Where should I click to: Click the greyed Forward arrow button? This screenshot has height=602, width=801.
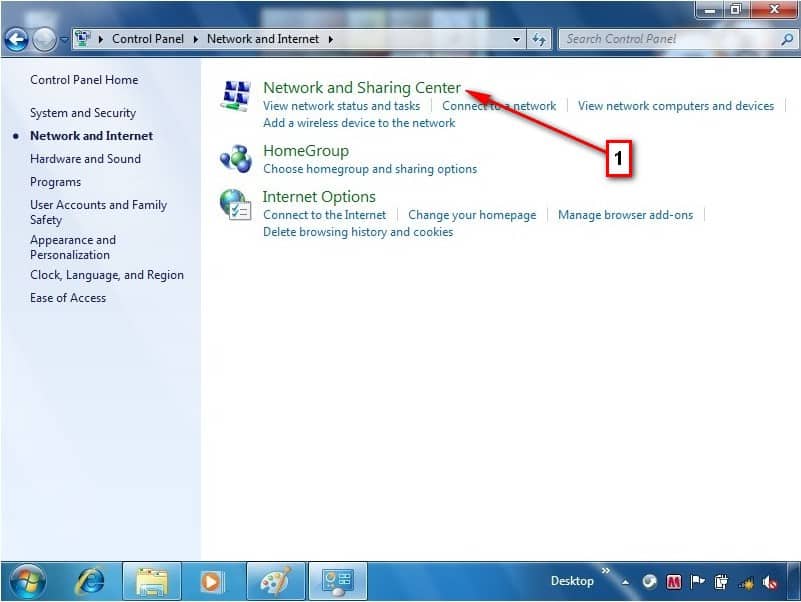tap(44, 39)
